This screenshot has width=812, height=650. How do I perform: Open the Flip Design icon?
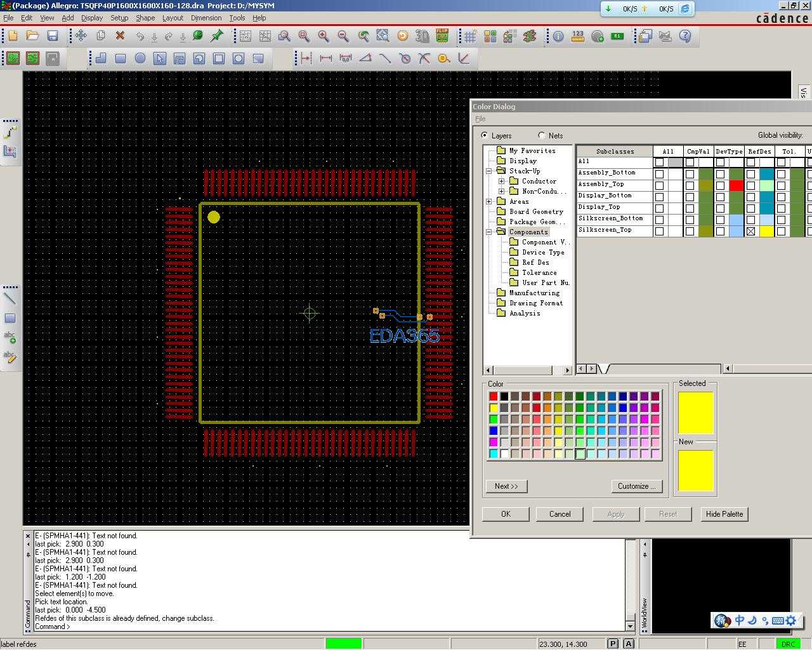coord(442,36)
